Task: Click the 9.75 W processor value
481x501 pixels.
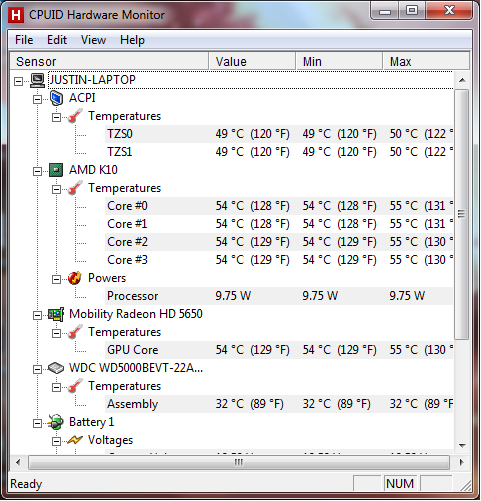Action: tap(233, 296)
